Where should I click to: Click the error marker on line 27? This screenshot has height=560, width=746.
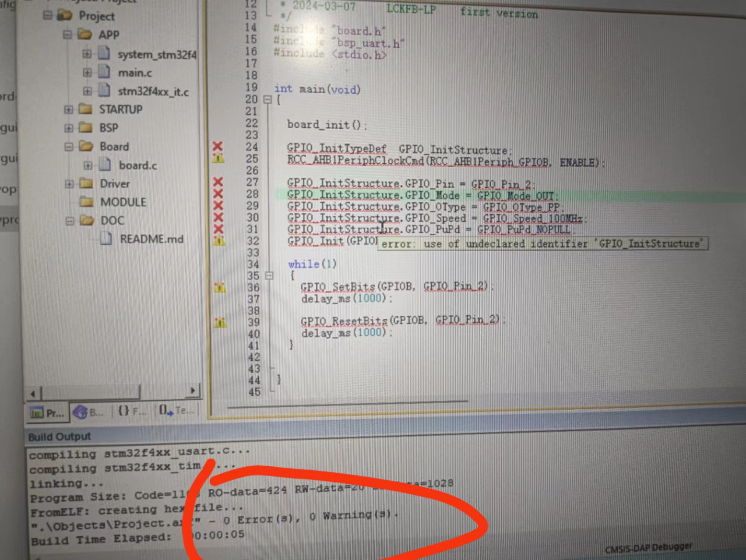click(x=218, y=181)
